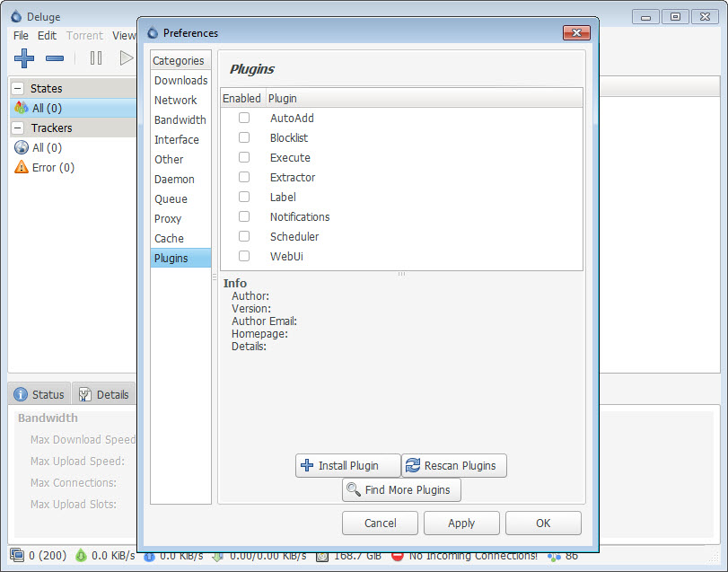Click the Enabled column header
Screen dimensions: 728x572
click(x=242, y=98)
